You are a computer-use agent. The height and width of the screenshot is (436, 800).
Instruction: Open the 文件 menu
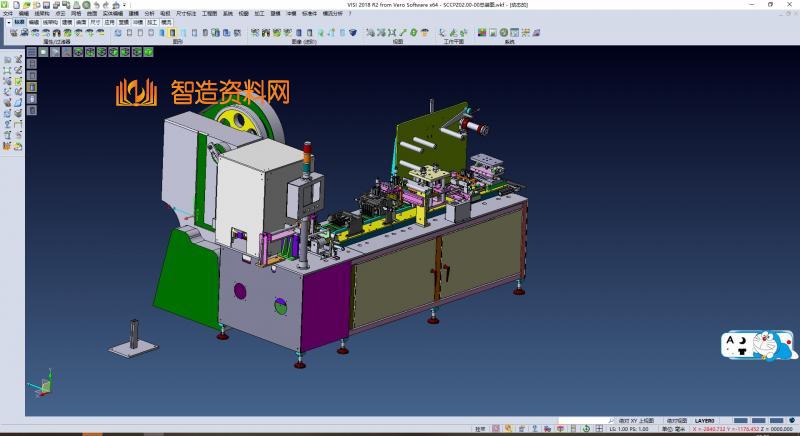tap(8, 13)
